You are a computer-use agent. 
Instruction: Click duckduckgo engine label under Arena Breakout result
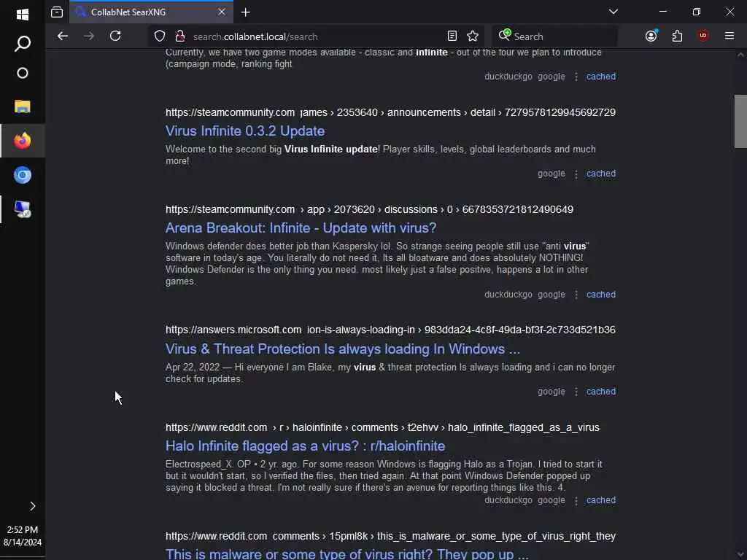pos(508,295)
